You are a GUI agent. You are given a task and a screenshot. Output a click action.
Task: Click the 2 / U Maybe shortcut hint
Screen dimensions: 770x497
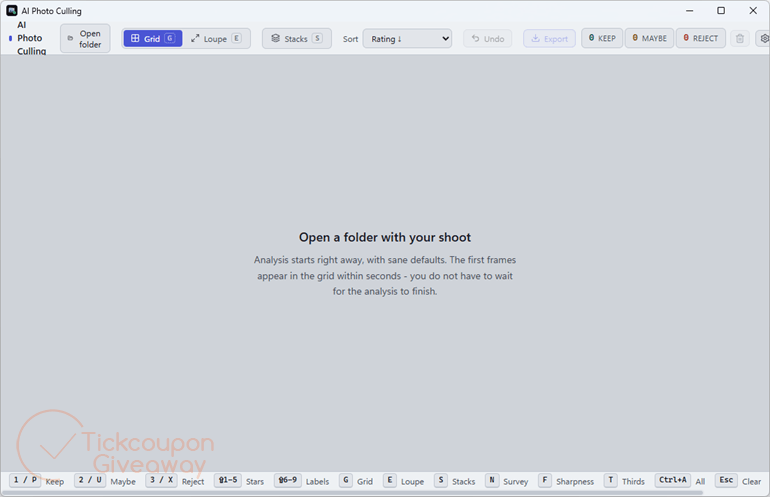(105, 481)
